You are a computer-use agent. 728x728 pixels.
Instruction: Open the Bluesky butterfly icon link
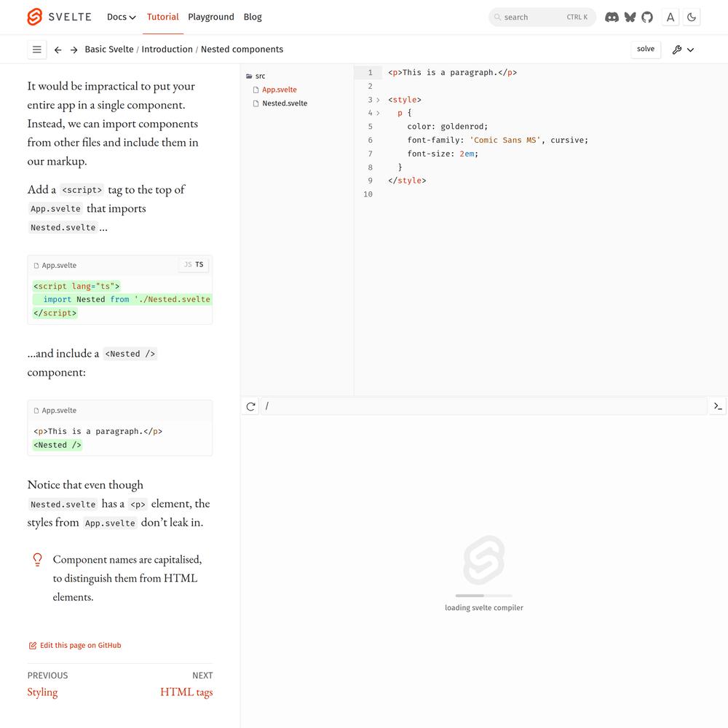point(630,17)
